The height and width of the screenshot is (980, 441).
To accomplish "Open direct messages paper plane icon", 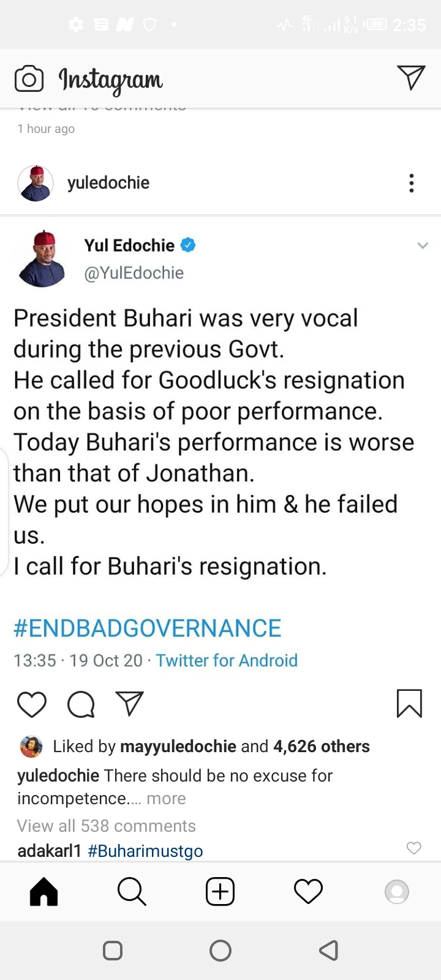I will (411, 78).
